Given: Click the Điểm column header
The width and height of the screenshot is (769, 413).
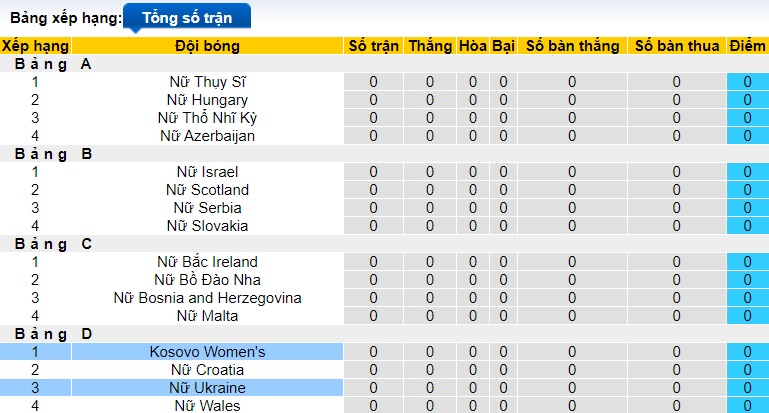Looking at the screenshot, I should tap(747, 46).
